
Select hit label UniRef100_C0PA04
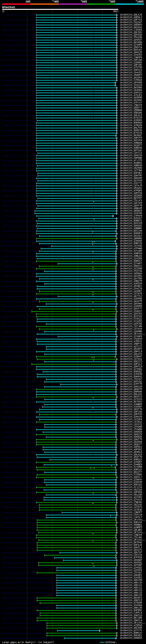tap(131, 216)
